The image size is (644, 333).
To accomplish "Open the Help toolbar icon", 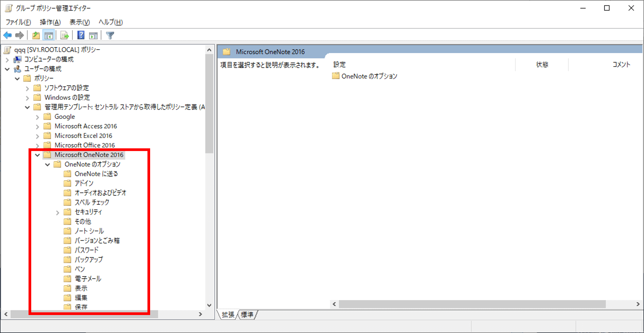I will [81, 35].
